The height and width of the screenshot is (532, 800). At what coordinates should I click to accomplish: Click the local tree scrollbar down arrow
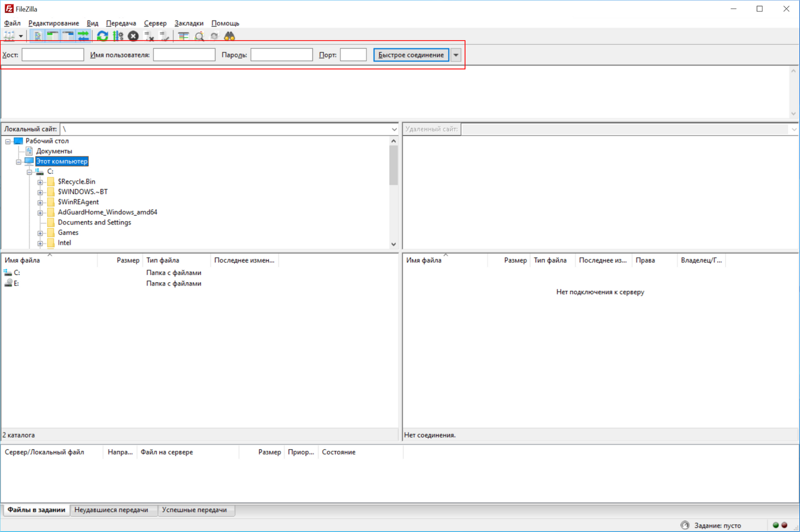pyautogui.click(x=393, y=244)
